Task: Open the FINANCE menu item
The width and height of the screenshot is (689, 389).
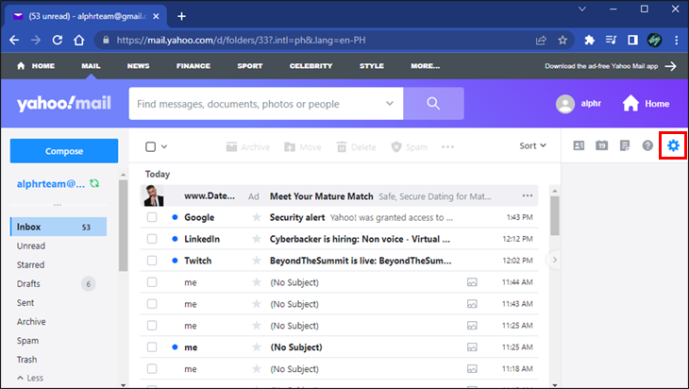Action: 193,66
